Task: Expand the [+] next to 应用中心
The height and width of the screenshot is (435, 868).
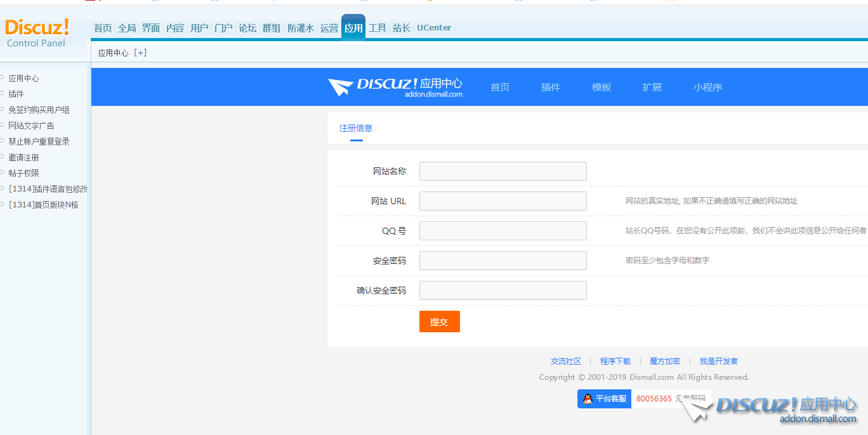Action: pos(140,53)
